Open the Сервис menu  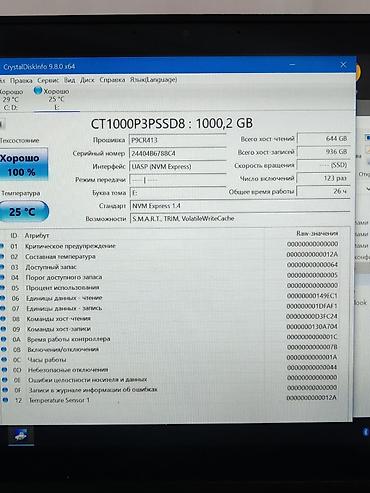[x=48, y=80]
